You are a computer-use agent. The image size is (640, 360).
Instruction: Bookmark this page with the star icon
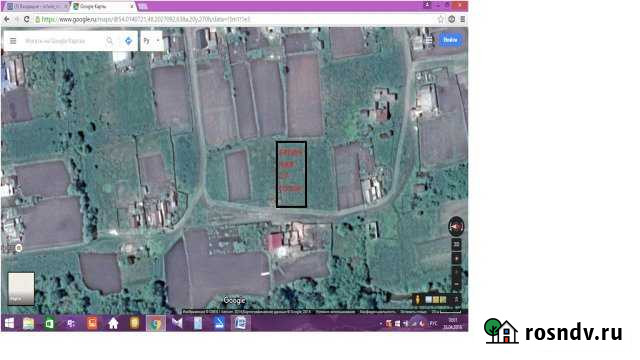pyautogui.click(x=440, y=19)
